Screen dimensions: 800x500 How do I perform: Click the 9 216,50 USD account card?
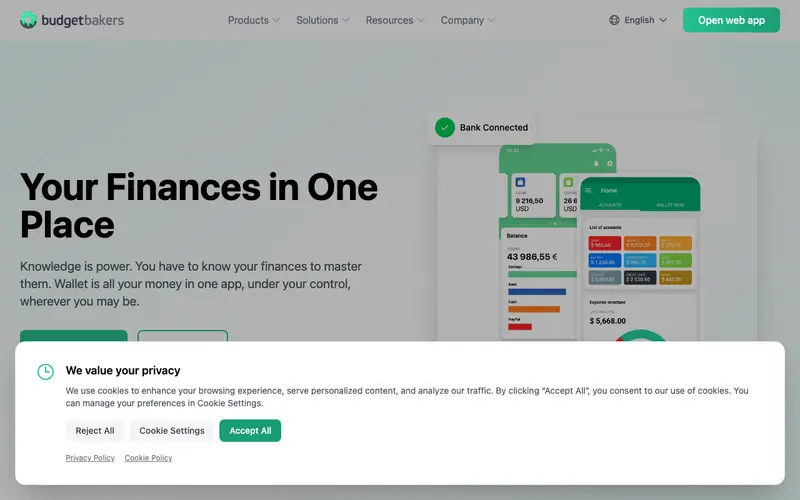[533, 195]
